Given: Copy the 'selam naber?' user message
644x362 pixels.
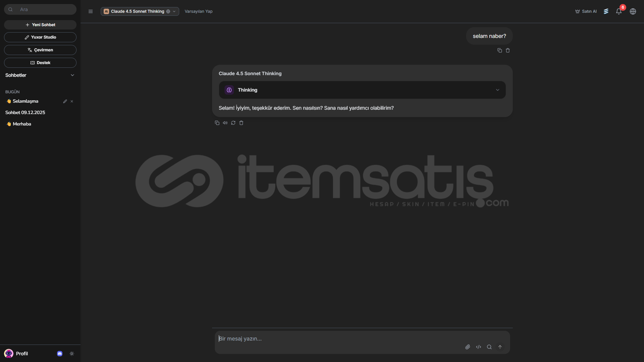Looking at the screenshot, I should pos(499,50).
